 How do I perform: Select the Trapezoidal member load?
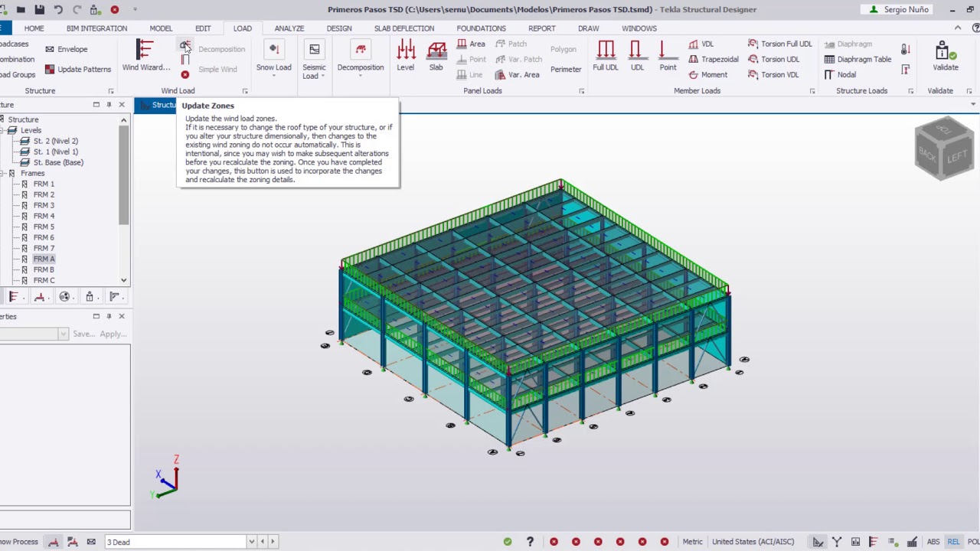pyautogui.click(x=713, y=60)
